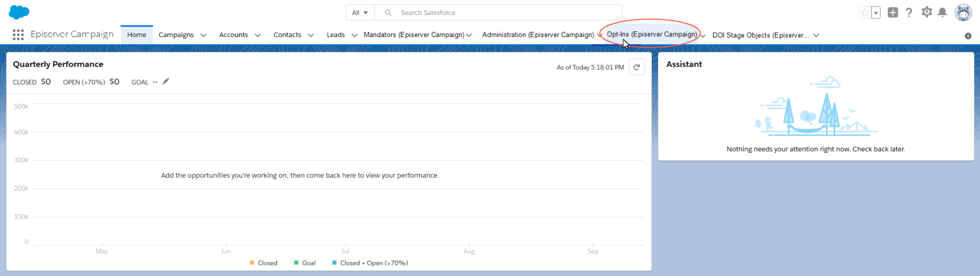Click the Salesforce cloud logo
Screen dimensions: 980x276
tap(19, 12)
